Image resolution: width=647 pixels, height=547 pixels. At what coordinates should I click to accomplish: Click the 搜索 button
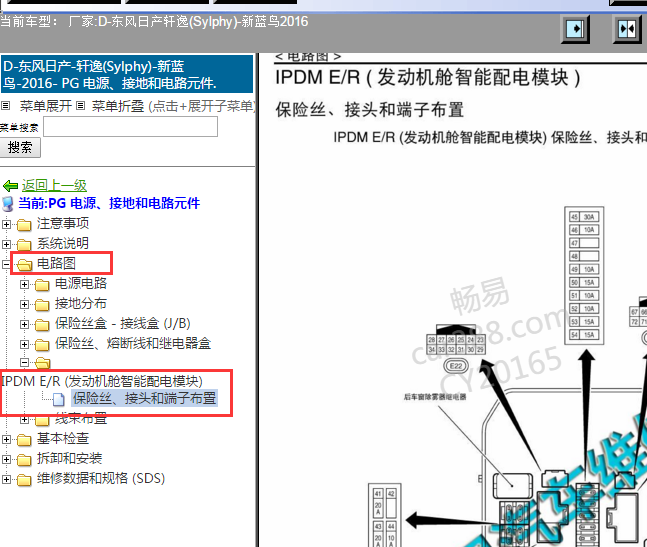[20, 148]
